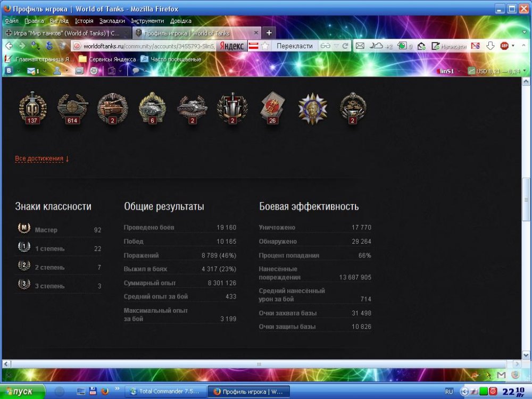The width and height of the screenshot is (532, 399).
Task: Click the horizontal scrollbar thumb
Action: [x=259, y=364]
